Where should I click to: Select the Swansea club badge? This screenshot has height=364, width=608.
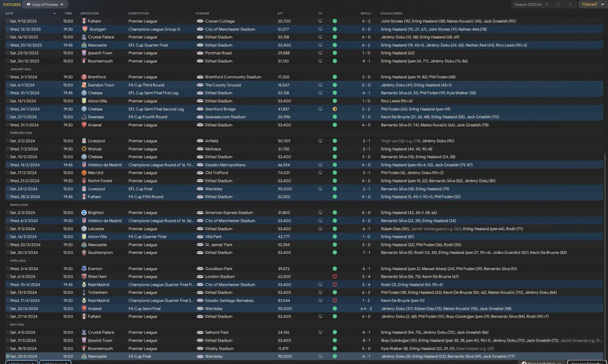click(x=84, y=117)
